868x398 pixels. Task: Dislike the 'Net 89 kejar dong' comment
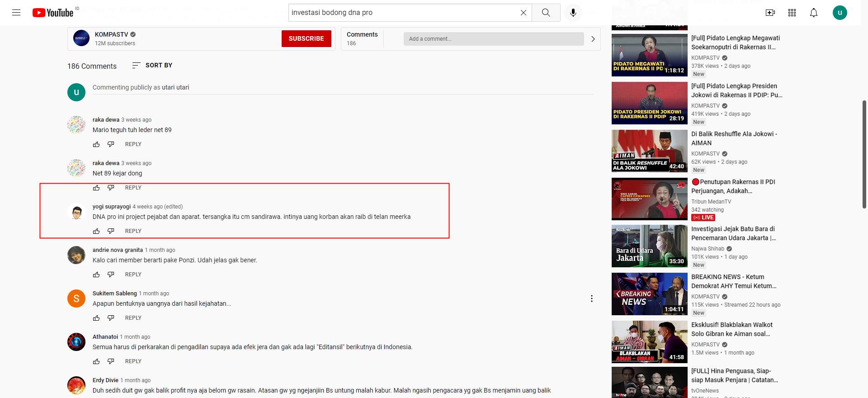tap(111, 188)
